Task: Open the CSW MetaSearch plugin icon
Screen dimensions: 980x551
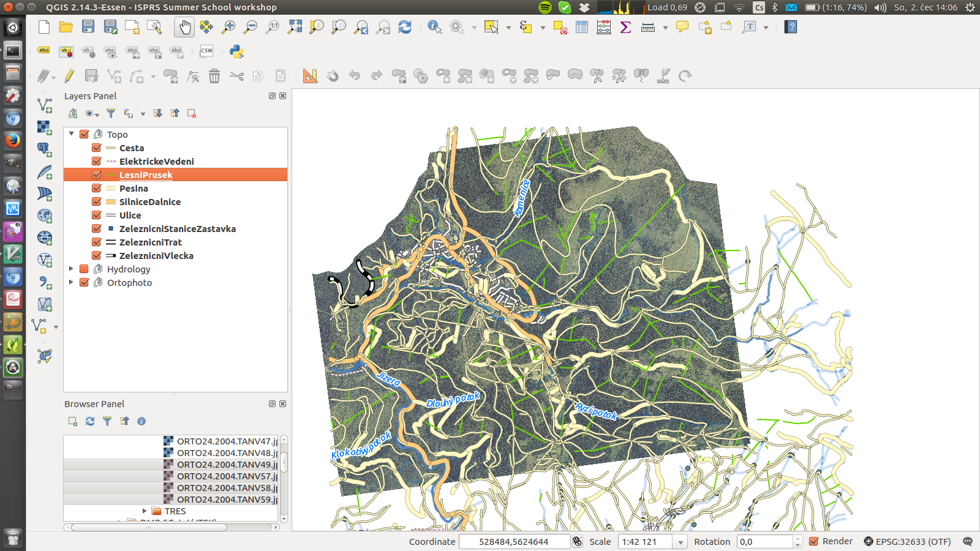Action: 206,51
